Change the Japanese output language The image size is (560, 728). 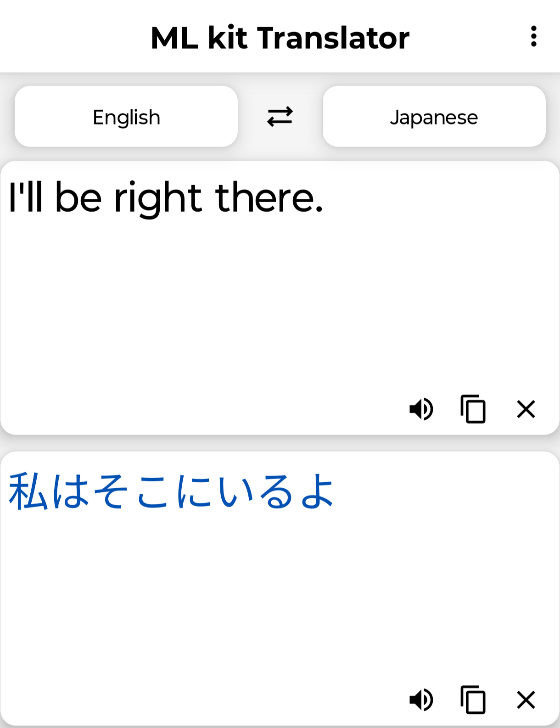pyautogui.click(x=434, y=117)
